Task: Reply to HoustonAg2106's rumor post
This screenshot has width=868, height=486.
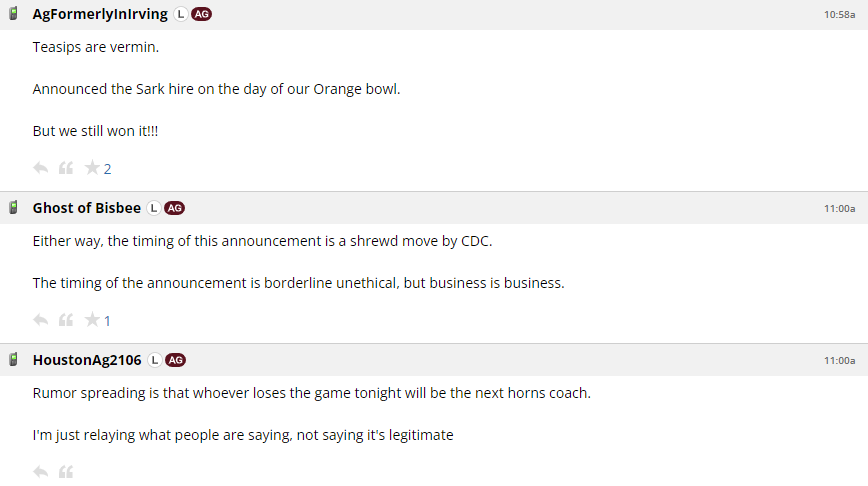Action: [41, 471]
